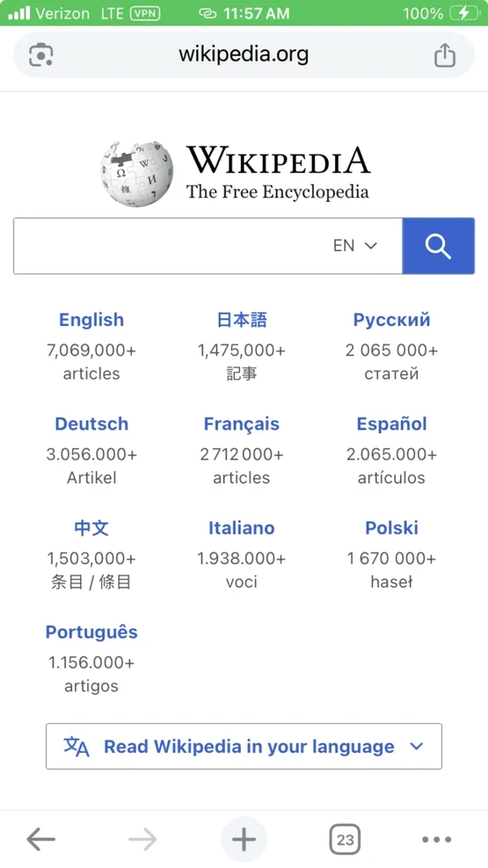Open the Deutsch Wikipedia link
Viewport: 488px width, 868px height.
tap(91, 424)
